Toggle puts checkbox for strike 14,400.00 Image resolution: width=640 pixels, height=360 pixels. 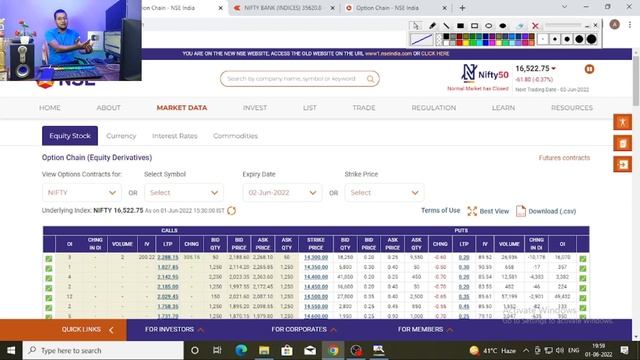(583, 278)
